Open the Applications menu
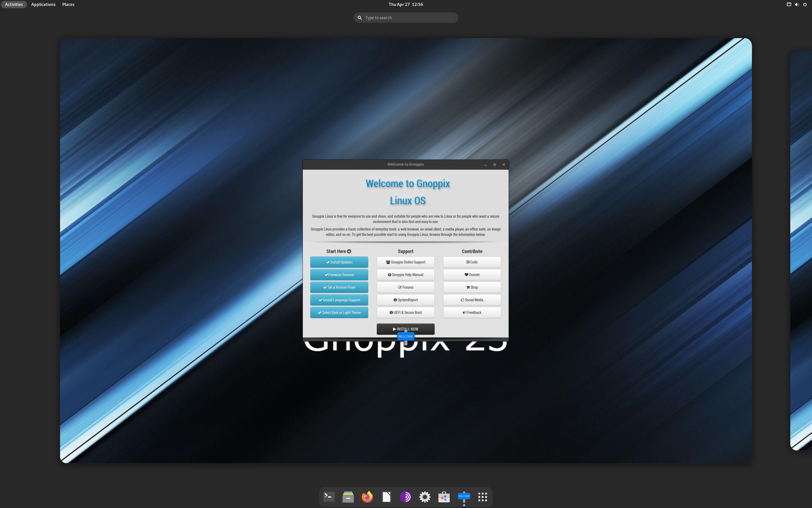The image size is (812, 508). (x=43, y=4)
